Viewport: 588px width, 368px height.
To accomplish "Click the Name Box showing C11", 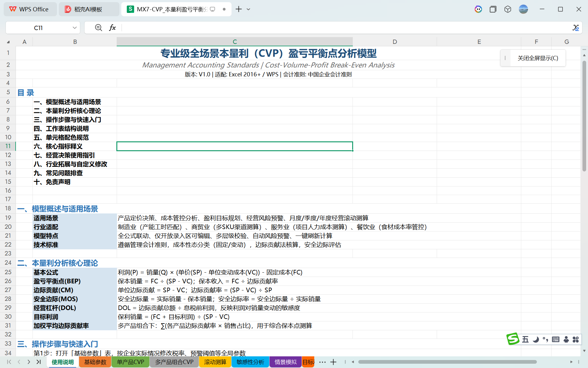I will pyautogui.click(x=39, y=28).
